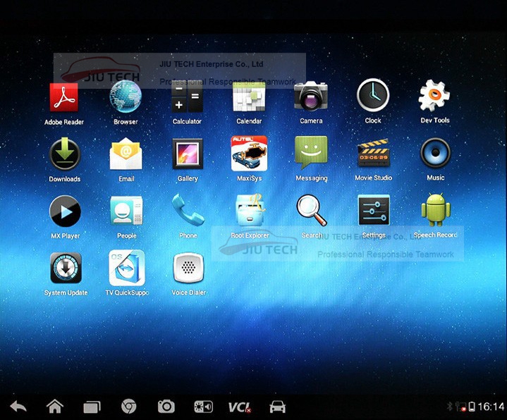Tap the car diagnostics shortcut in bottom bar
The width and height of the screenshot is (507, 420).
coord(277,407)
